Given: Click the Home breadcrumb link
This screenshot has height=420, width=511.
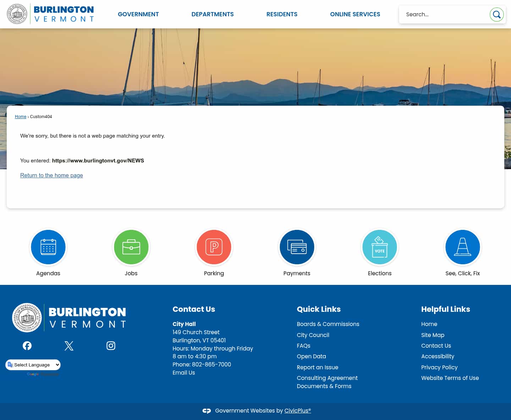Looking at the screenshot, I should coord(21,116).
